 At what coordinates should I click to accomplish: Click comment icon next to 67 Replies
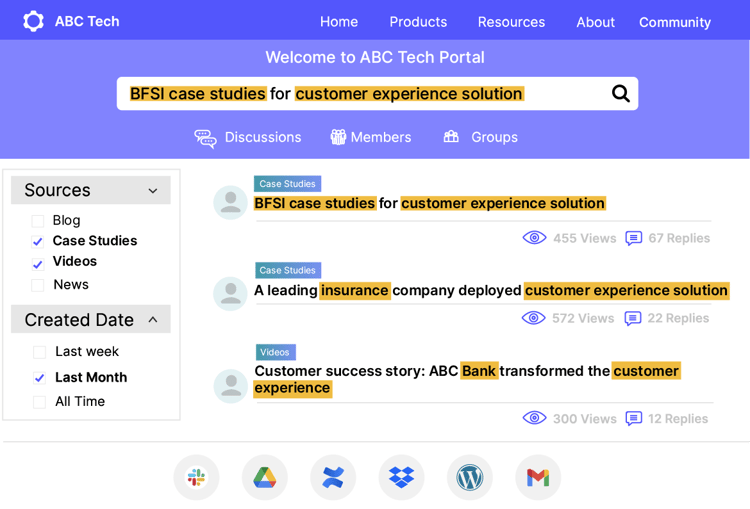634,238
